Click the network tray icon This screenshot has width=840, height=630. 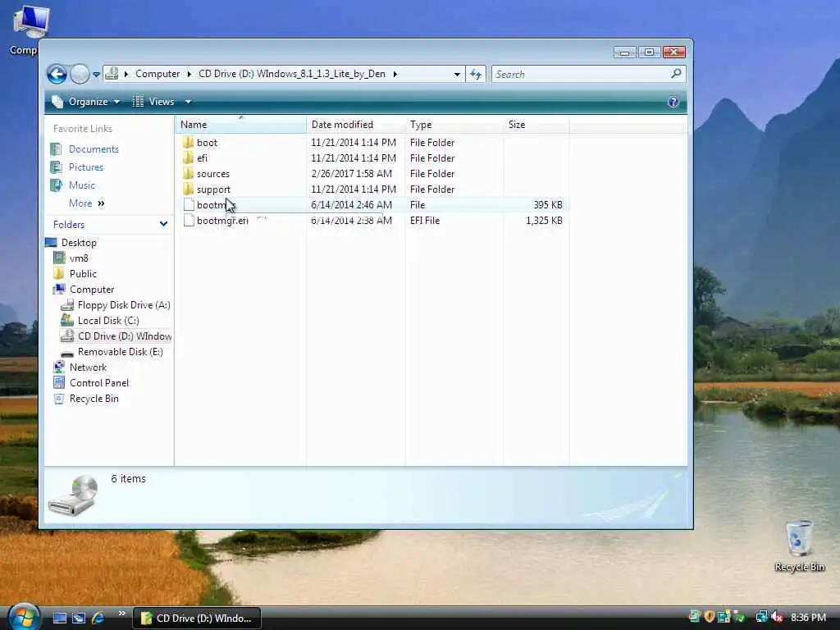[x=760, y=618]
